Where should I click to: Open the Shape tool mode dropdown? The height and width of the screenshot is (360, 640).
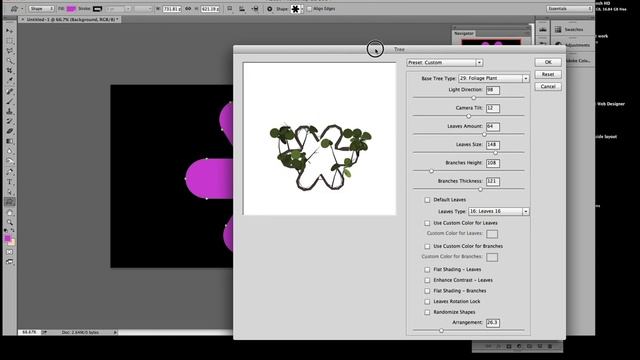41,9
